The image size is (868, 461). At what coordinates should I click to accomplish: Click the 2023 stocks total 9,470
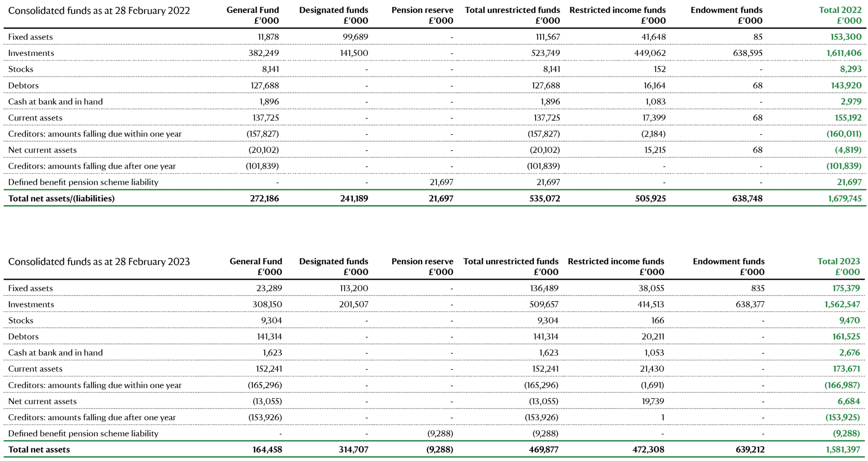(849, 320)
